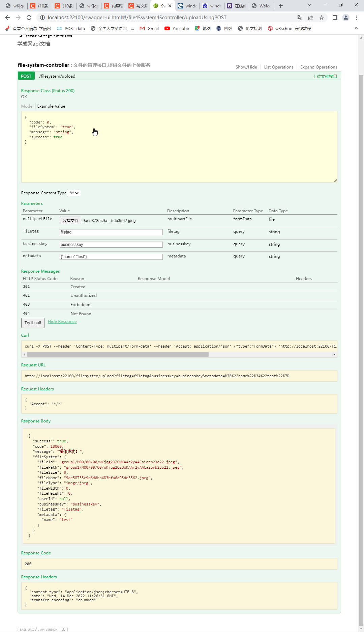Screen dimensions: 364x632
Task: Click the address bar URL
Action: (x=137, y=18)
